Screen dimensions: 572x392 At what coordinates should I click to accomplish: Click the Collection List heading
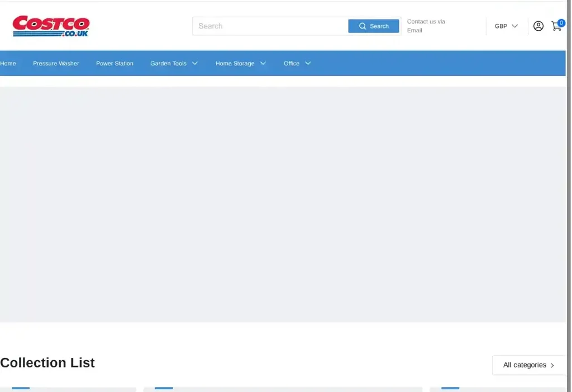point(47,362)
